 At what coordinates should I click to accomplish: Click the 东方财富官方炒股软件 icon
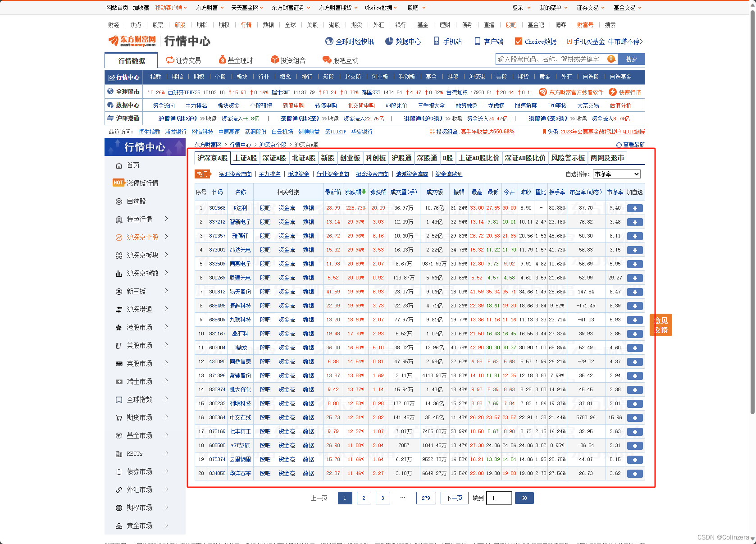543,92
